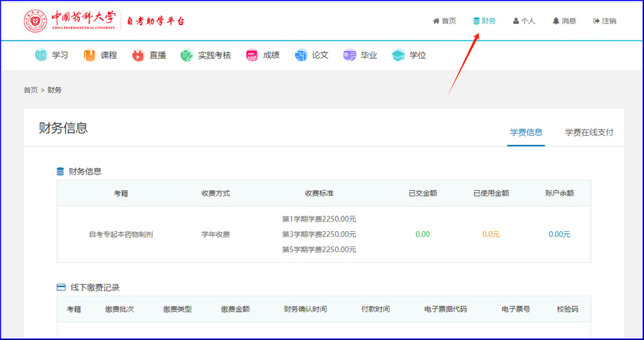
Task: Switch to the 学费信息 tab
Action: pos(526,132)
